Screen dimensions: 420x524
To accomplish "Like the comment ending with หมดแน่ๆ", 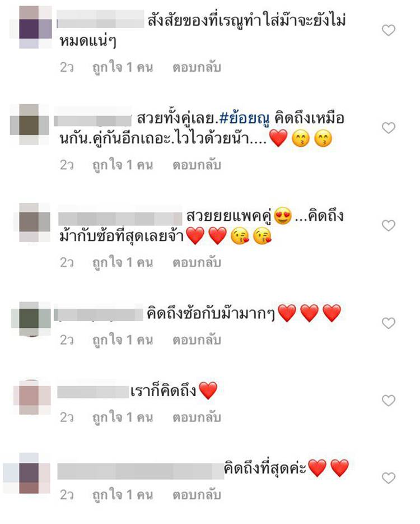I will (388, 30).
